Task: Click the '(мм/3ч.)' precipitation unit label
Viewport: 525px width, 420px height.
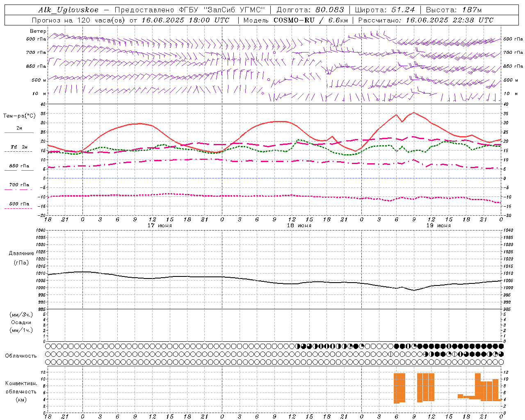Action: tap(21, 315)
